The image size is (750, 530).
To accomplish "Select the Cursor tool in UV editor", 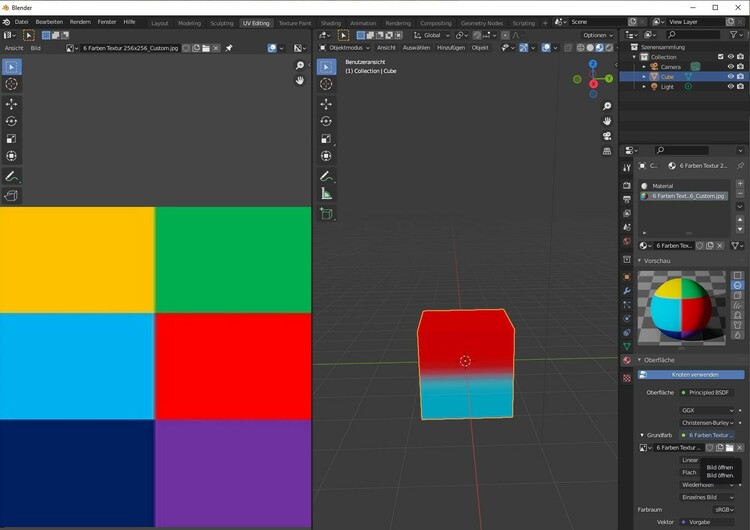I will tap(11, 84).
